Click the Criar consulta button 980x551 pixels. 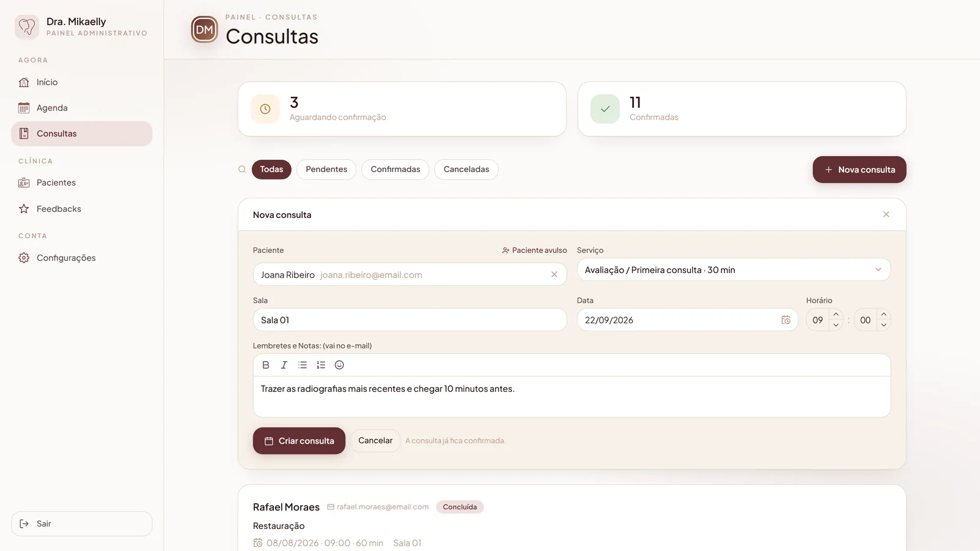coord(299,441)
